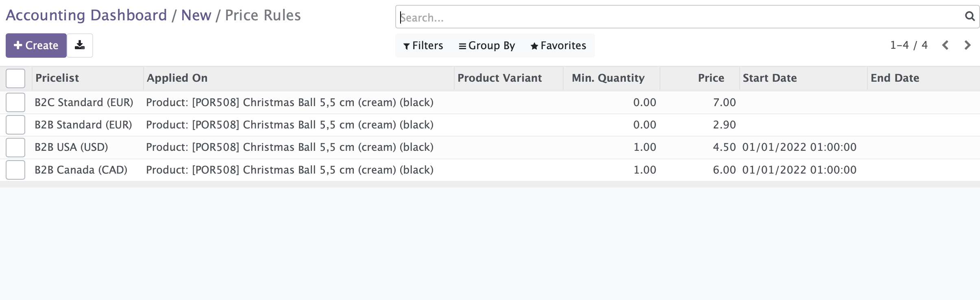The height and width of the screenshot is (300, 980).
Task: Open the New breadcrumb item
Action: (x=198, y=15)
